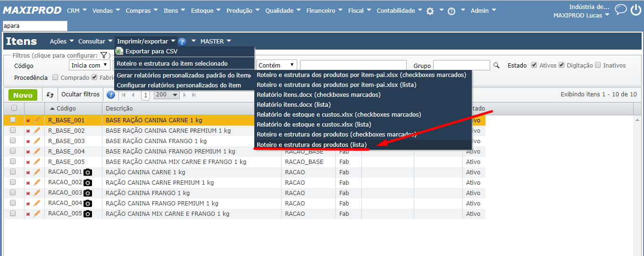The image size is (644, 256).
Task: Edit item R_BASE_002 with pencil icon
Action: tap(36, 130)
